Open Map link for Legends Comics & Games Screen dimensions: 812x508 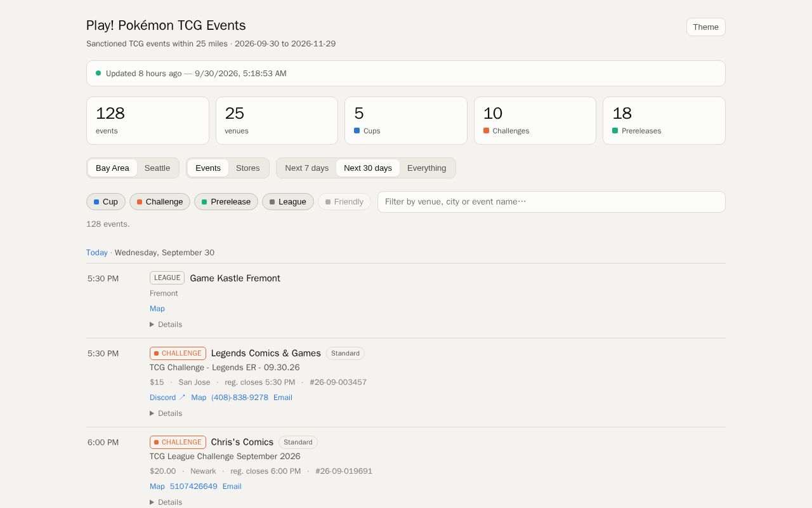[199, 398]
